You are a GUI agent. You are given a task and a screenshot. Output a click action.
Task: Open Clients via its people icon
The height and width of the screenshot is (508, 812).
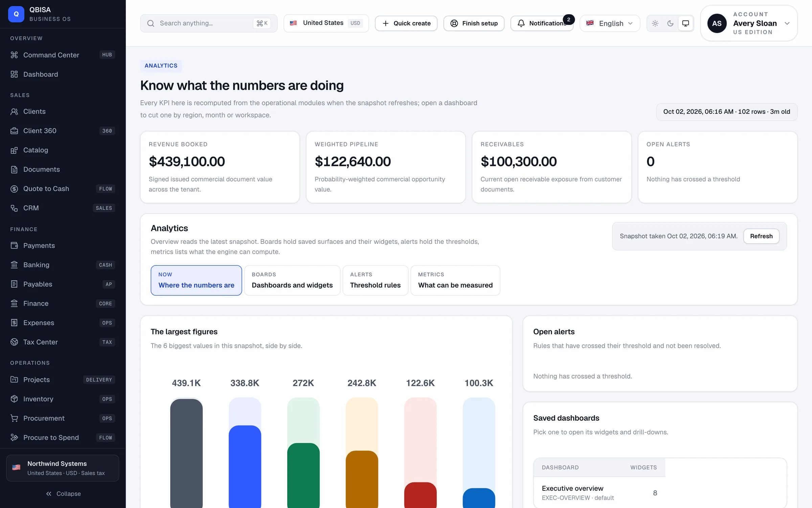click(x=14, y=111)
